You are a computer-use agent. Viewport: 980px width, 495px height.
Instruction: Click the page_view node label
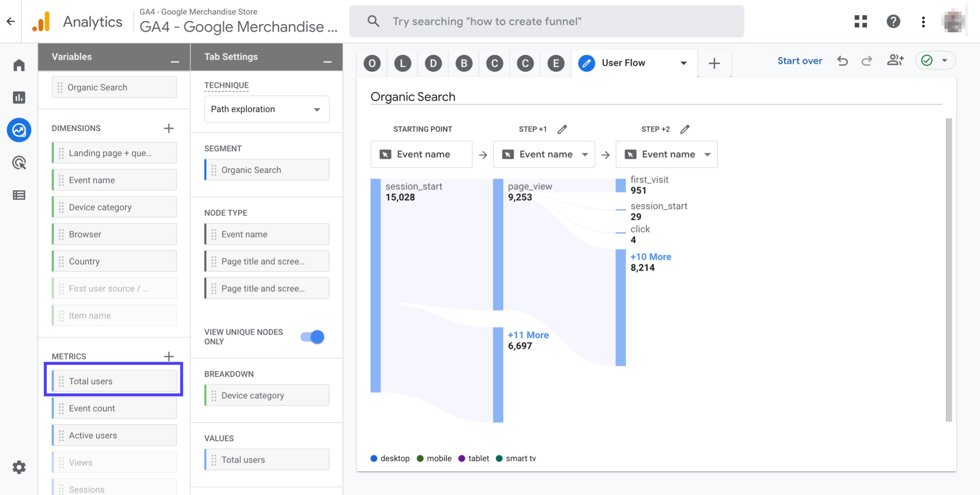click(530, 186)
